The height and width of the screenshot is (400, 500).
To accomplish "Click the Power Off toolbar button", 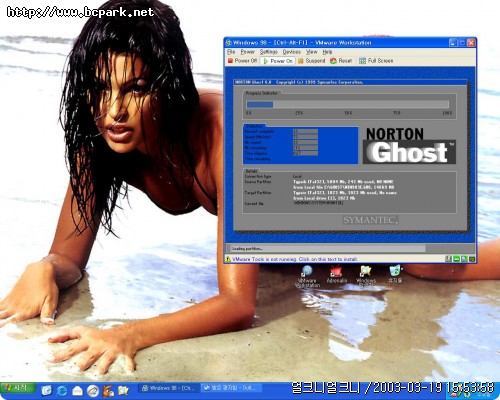I will pyautogui.click(x=242, y=61).
